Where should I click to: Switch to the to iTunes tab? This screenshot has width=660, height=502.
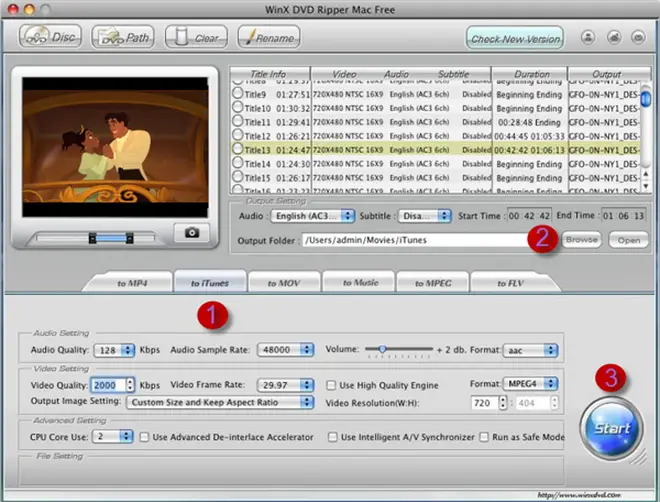click(x=210, y=283)
